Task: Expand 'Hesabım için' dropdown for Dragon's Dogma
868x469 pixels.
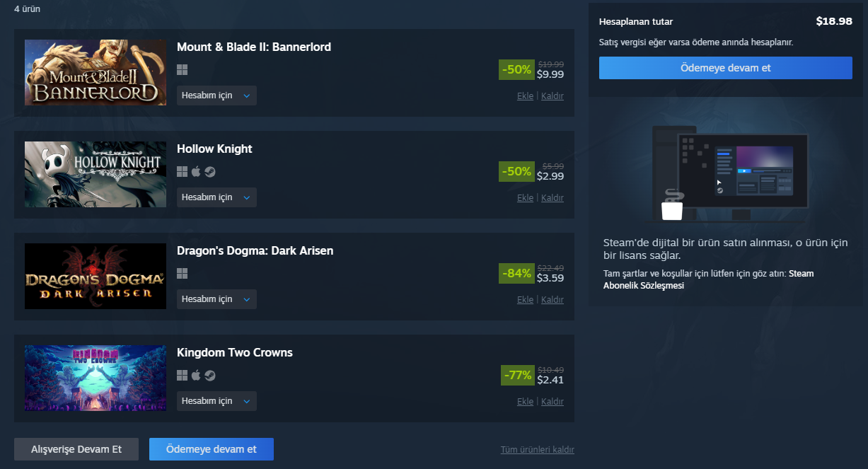Action: (x=216, y=299)
